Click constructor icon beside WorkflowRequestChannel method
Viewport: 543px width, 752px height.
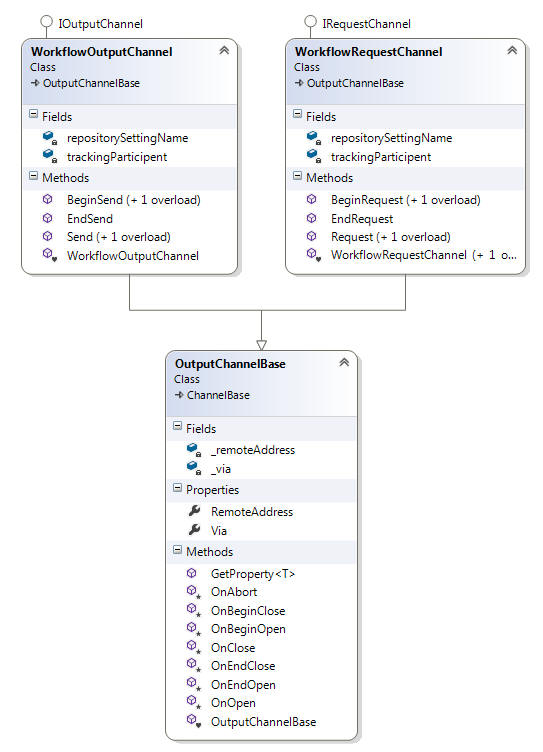pyautogui.click(x=314, y=255)
